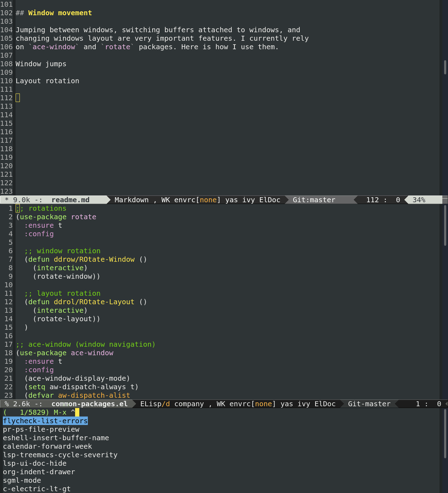448x493 pixels.
Task: Click WK indicator in readme.md modeline
Action: [x=166, y=200]
